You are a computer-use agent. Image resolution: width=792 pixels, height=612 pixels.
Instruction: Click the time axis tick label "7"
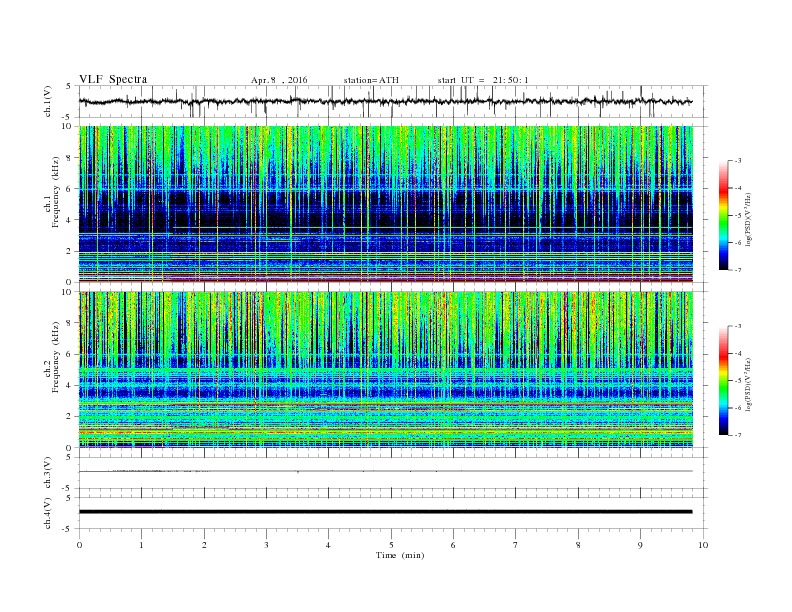point(516,545)
